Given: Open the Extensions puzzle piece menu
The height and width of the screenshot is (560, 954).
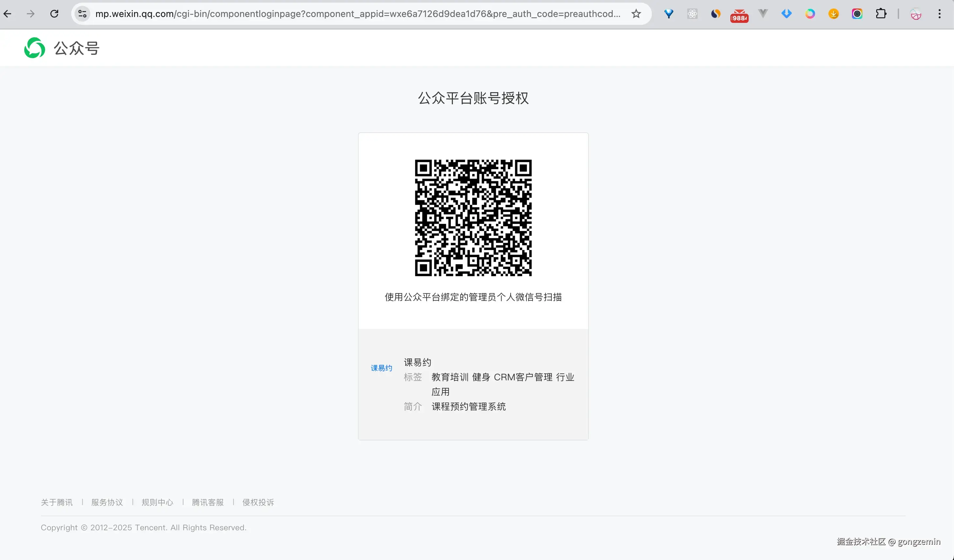Looking at the screenshot, I should [881, 14].
